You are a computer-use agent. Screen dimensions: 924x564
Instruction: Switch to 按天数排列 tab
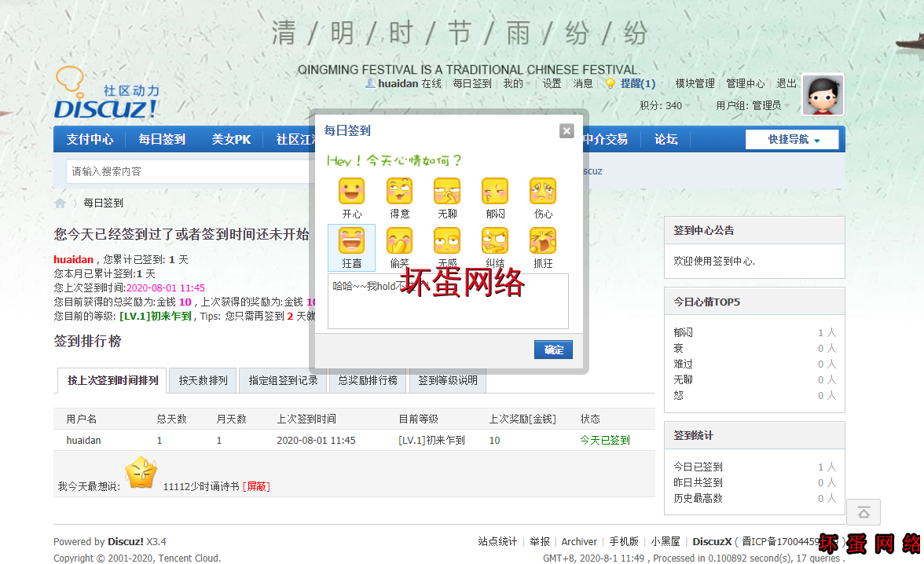(x=203, y=381)
